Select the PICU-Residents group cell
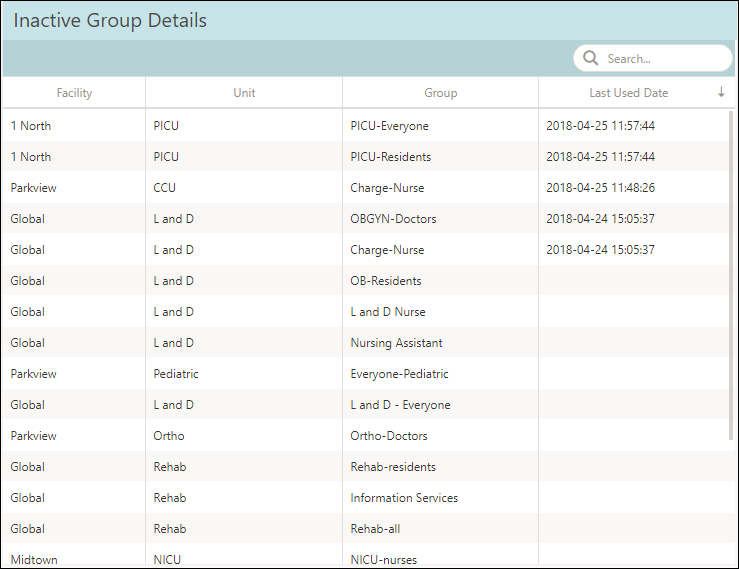739x569 pixels. (390, 157)
